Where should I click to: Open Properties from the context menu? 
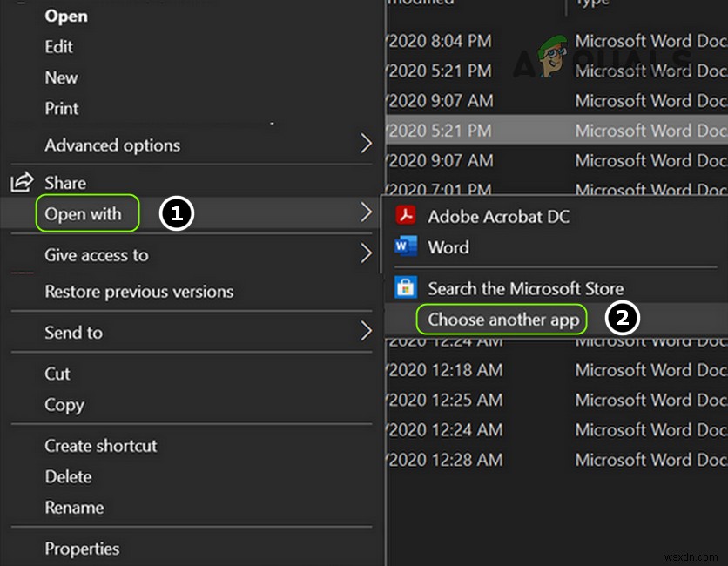[x=82, y=549]
